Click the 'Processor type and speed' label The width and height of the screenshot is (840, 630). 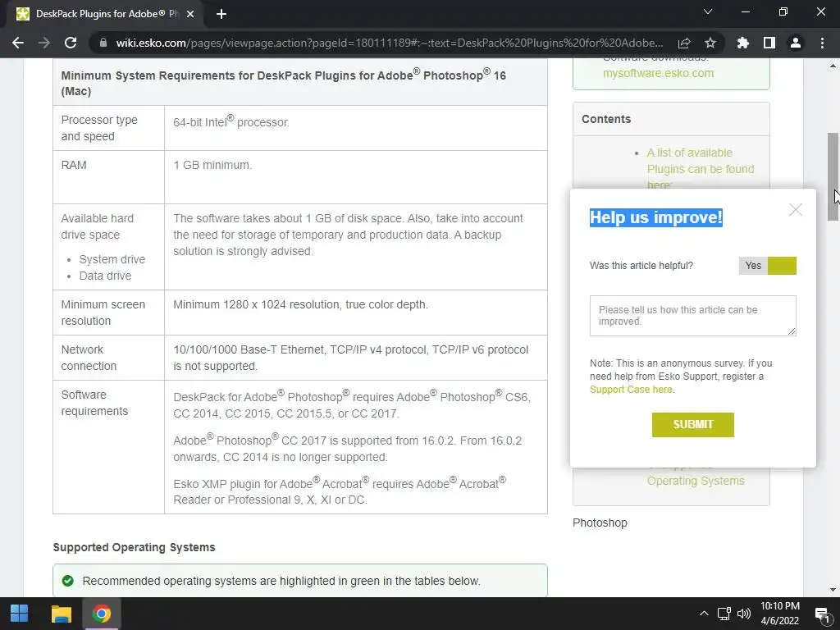point(99,128)
